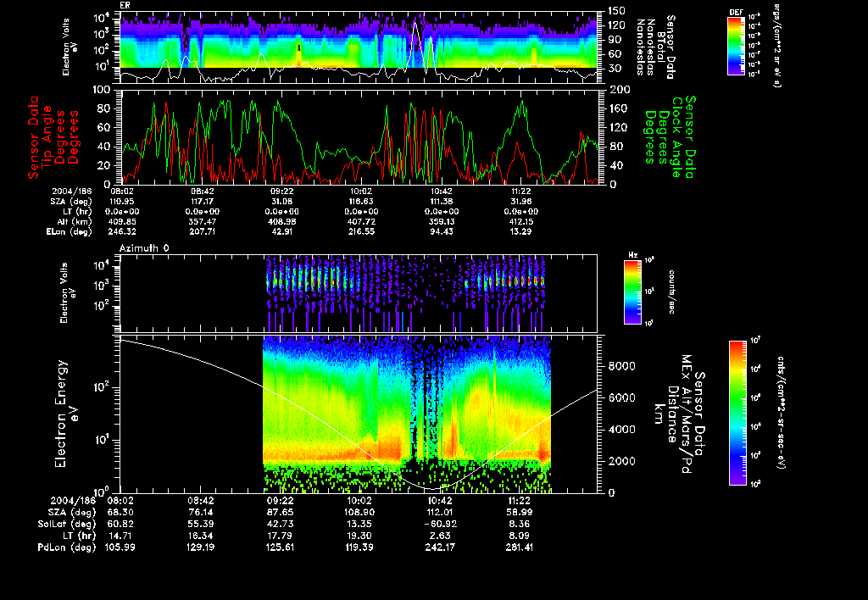Click the ER electron spectrogram panel
Viewport: 868px width, 600px height.
(x=359, y=47)
